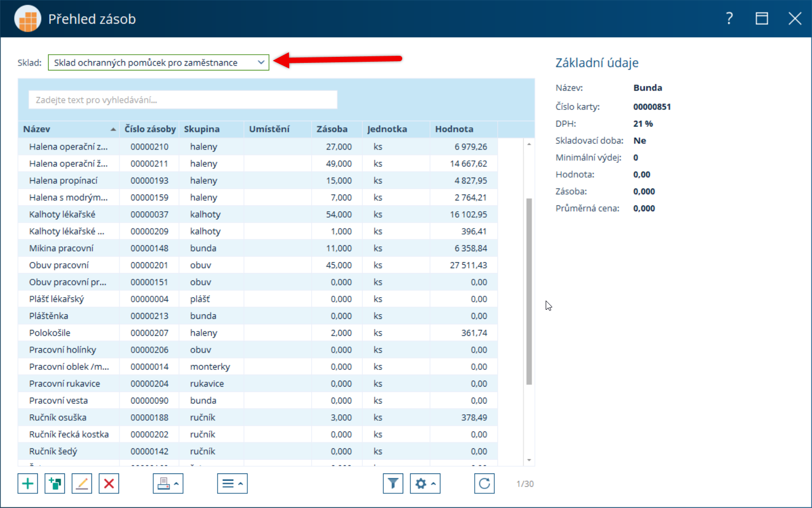812x508 pixels.
Task: Select the Pláštěnka row
Action: click(x=258, y=316)
